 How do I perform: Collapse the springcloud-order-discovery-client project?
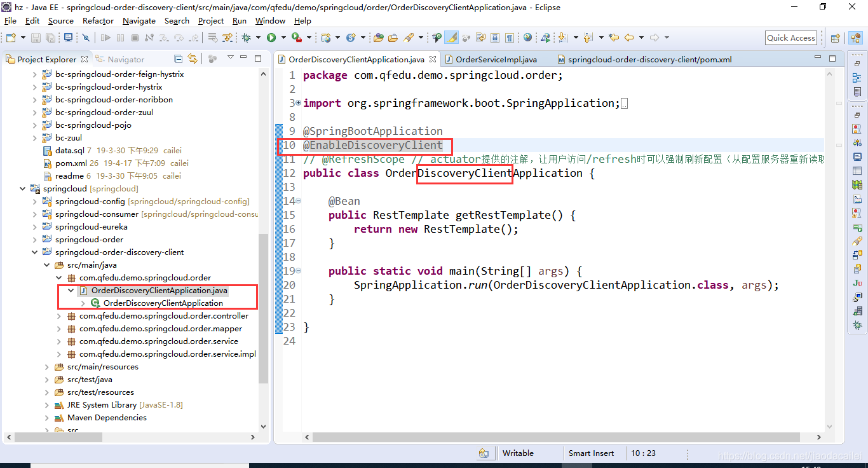(34, 252)
